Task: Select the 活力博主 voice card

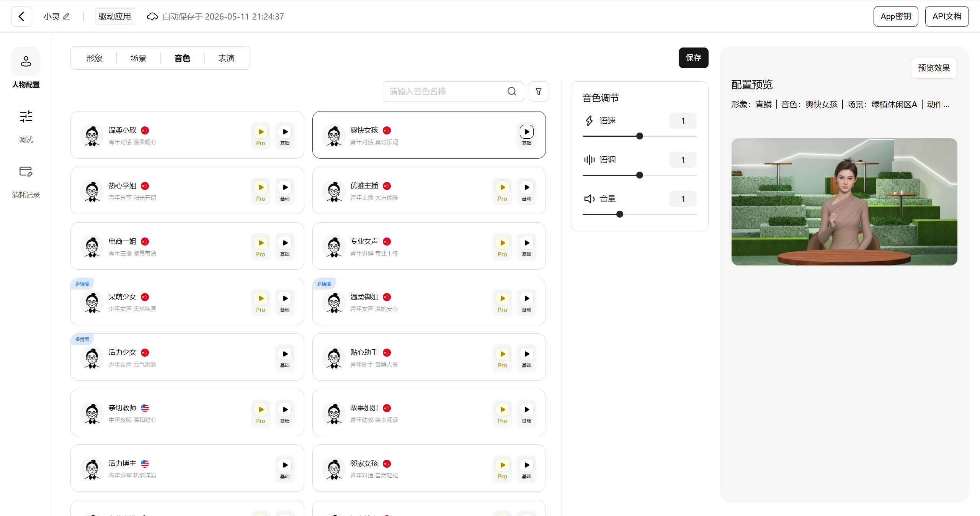Action: (187, 468)
